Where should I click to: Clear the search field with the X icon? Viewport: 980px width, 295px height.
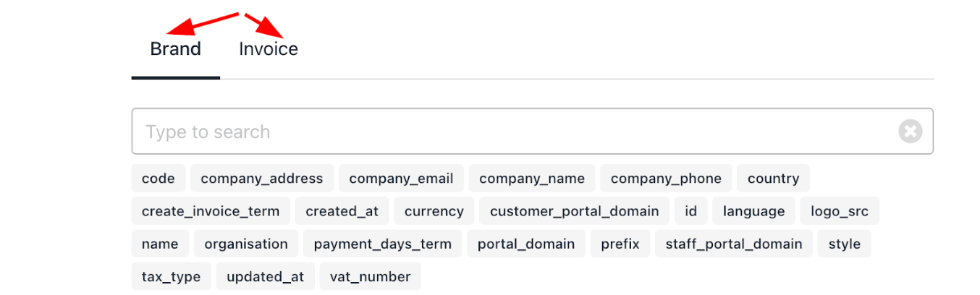pos(911,132)
